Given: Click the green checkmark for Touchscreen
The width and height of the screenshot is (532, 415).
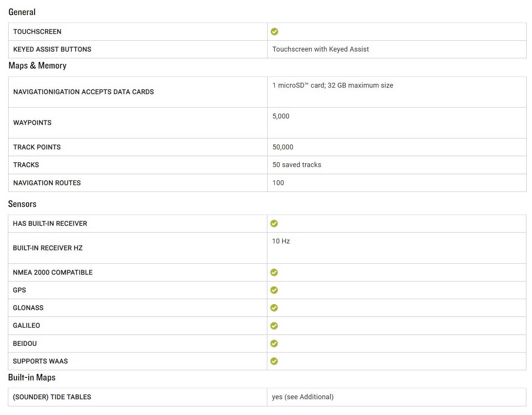Looking at the screenshot, I should (x=274, y=32).
